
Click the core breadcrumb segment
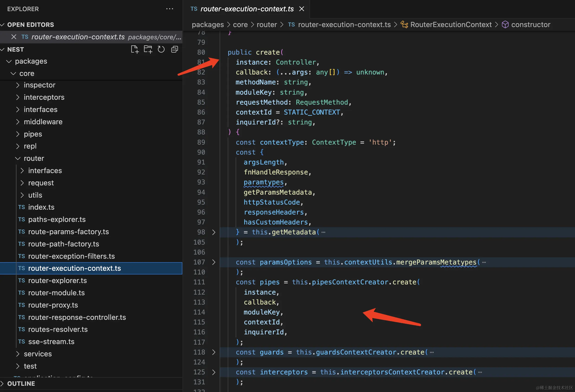click(240, 25)
